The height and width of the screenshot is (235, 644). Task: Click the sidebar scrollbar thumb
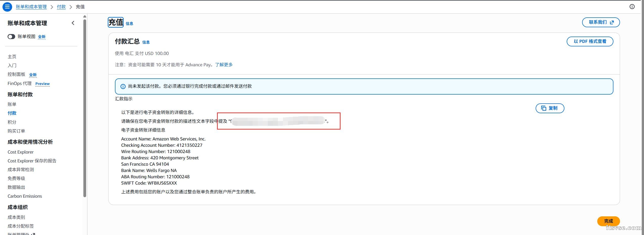(x=85, y=108)
